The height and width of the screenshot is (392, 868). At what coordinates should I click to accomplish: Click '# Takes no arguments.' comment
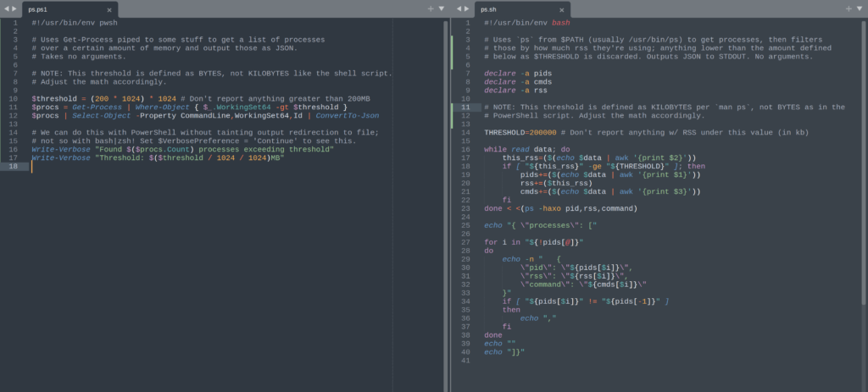(x=79, y=57)
